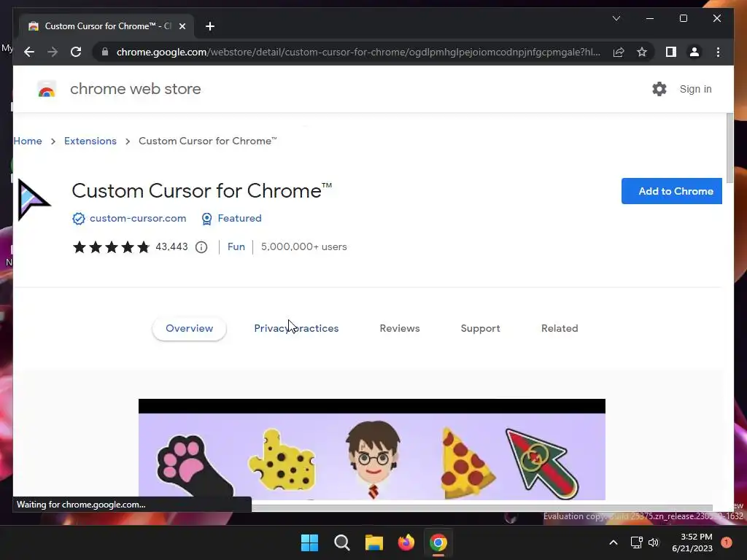Reload the page with the refresh icon
747x560 pixels.
[76, 52]
